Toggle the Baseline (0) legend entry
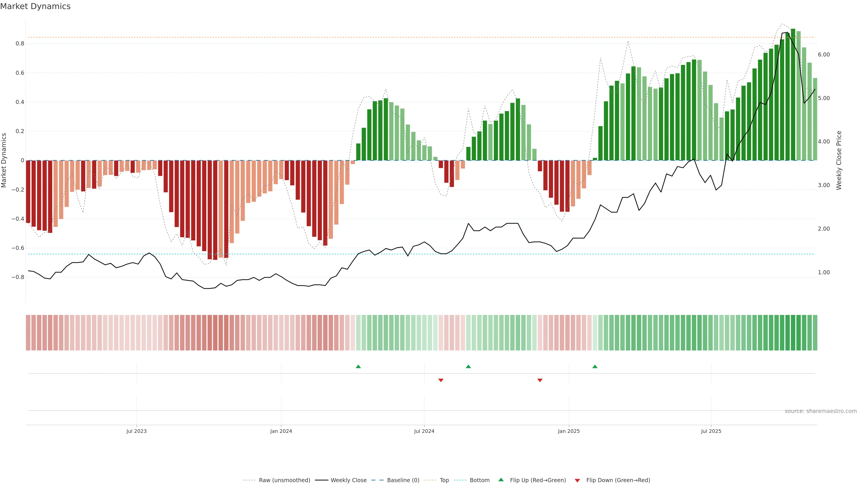This screenshot has height=488, width=868. tap(403, 480)
